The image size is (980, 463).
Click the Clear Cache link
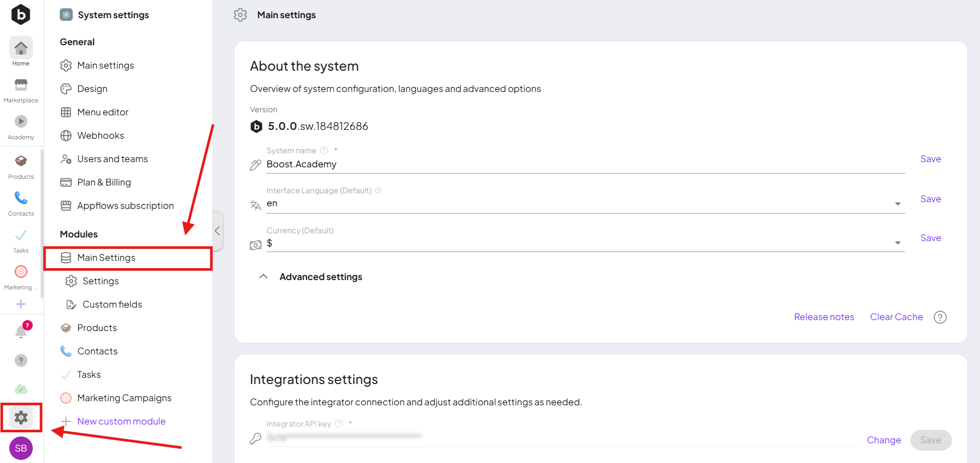[x=896, y=317]
